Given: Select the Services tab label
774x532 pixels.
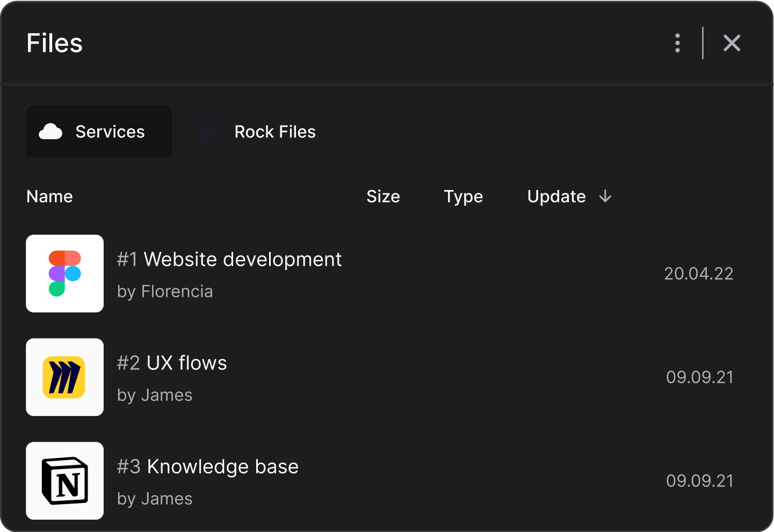Looking at the screenshot, I should coord(110,132).
